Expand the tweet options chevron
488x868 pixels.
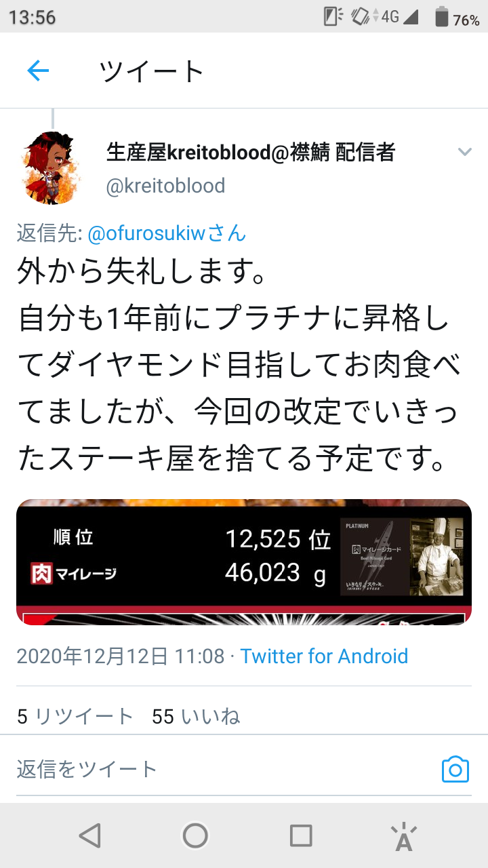pos(465,152)
